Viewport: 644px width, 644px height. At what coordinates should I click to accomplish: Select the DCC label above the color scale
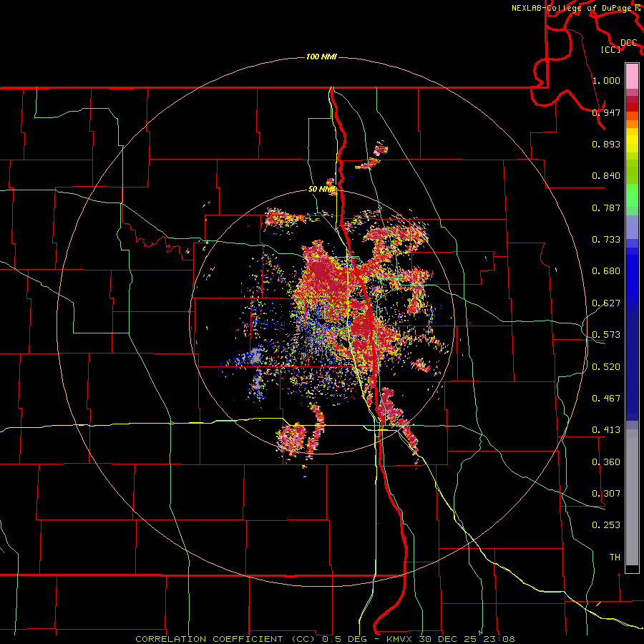point(628,43)
